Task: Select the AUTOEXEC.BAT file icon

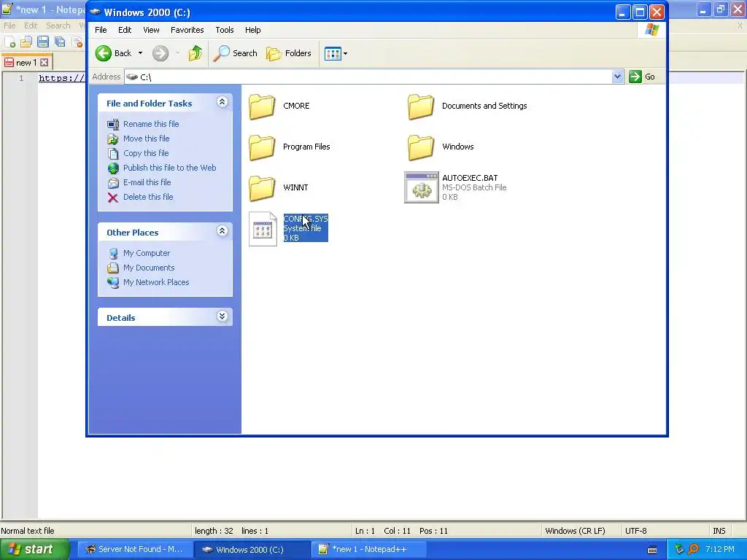Action: tap(421, 187)
